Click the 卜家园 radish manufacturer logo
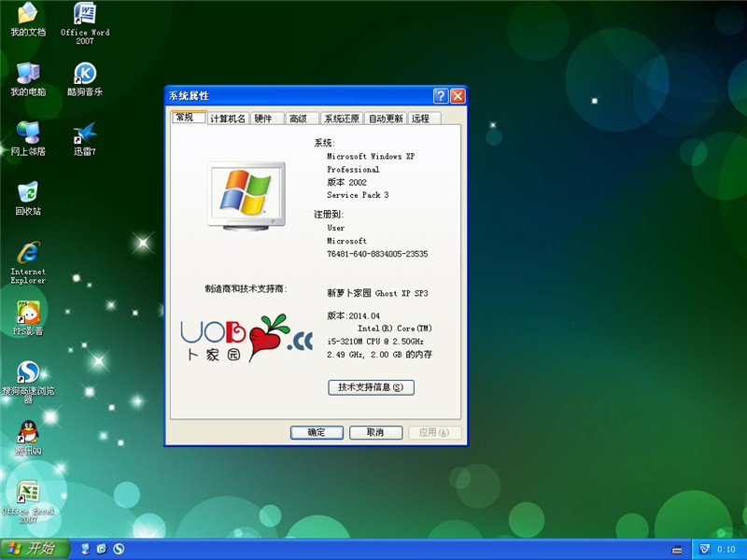 [x=247, y=338]
